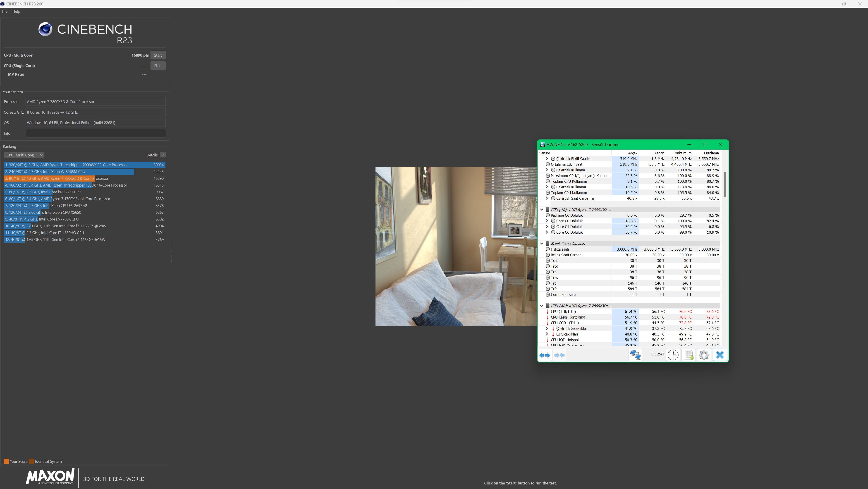Expand L3 Sıcaklıkları row
The width and height of the screenshot is (868, 489).
[547, 334]
